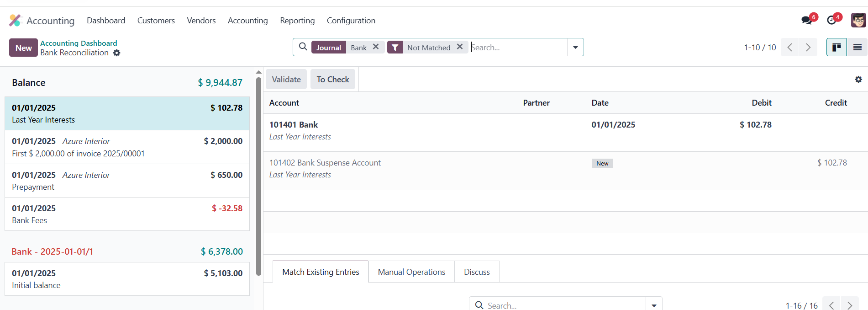Open the gear icon beside Bank Reconciliation breadcrumb

click(117, 53)
